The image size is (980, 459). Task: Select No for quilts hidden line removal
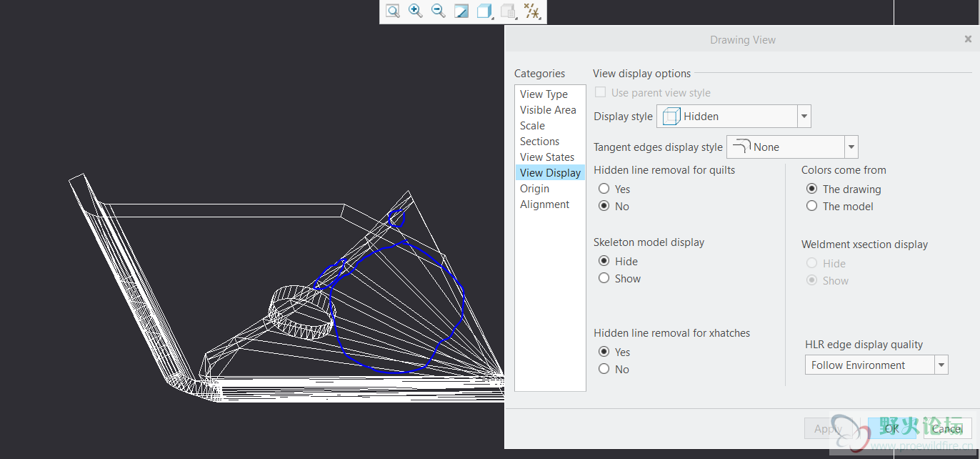coord(604,206)
